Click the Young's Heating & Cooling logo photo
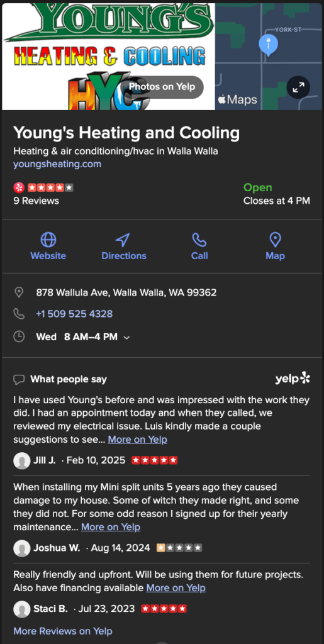 [x=108, y=57]
